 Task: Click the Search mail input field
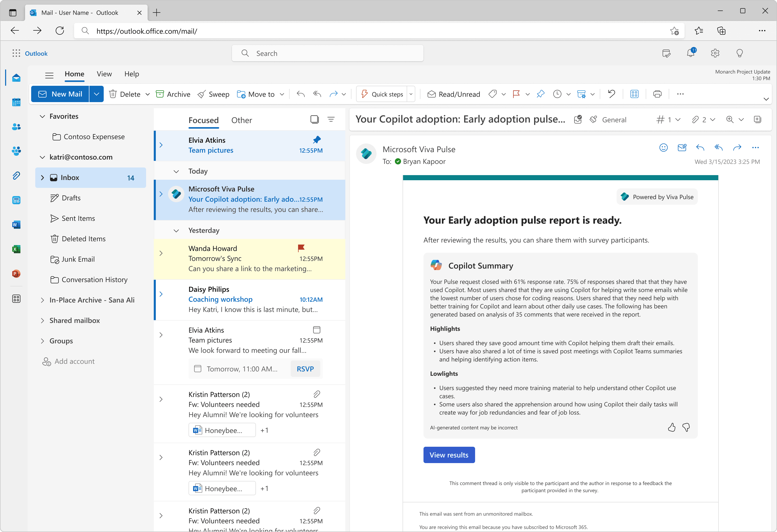(328, 53)
